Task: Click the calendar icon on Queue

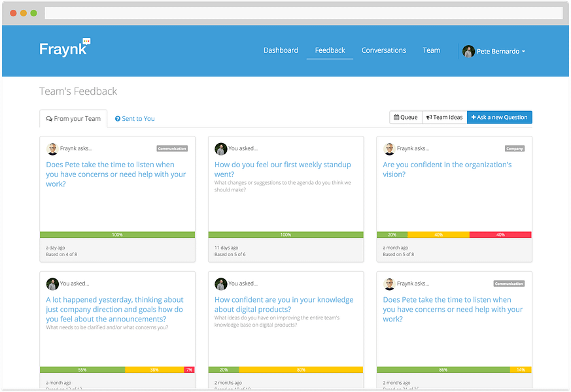Action: 396,117
